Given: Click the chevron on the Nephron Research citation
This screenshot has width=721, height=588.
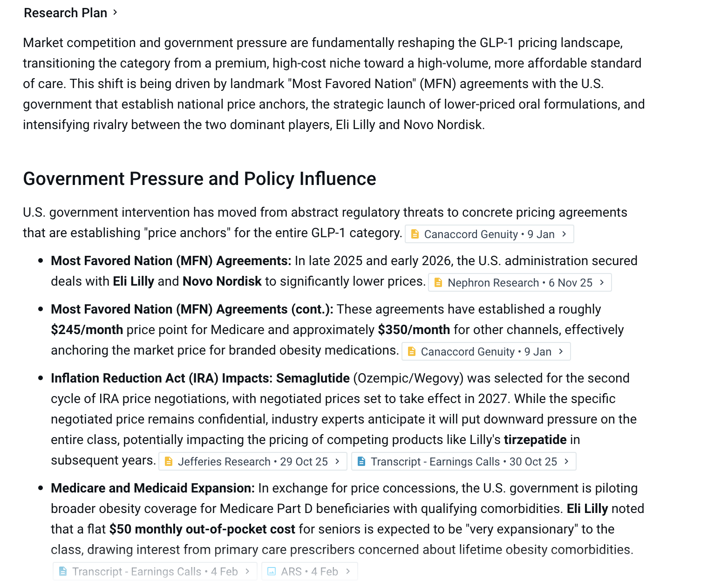Looking at the screenshot, I should (x=602, y=282).
